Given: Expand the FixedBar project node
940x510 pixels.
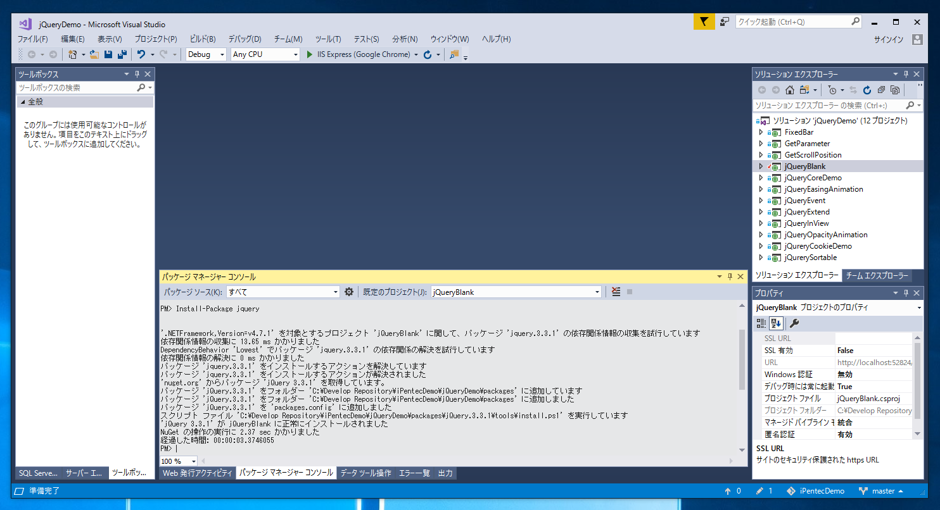Looking at the screenshot, I should click(761, 132).
